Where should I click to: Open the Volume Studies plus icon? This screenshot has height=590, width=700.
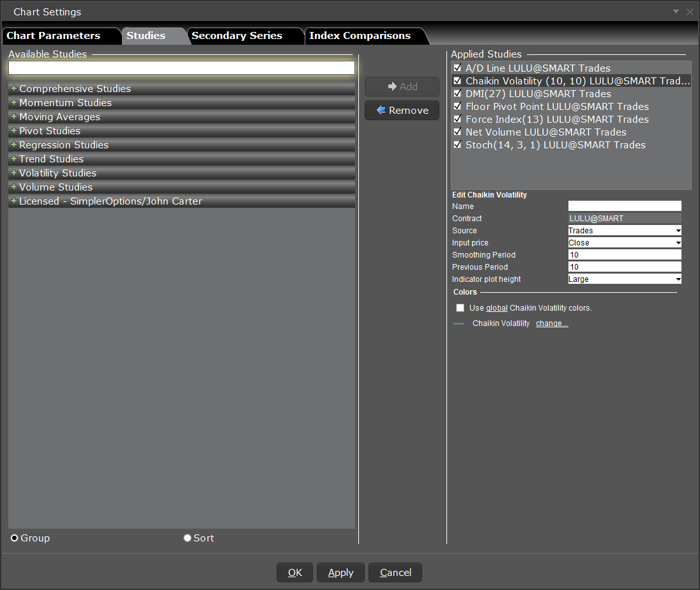pos(14,187)
